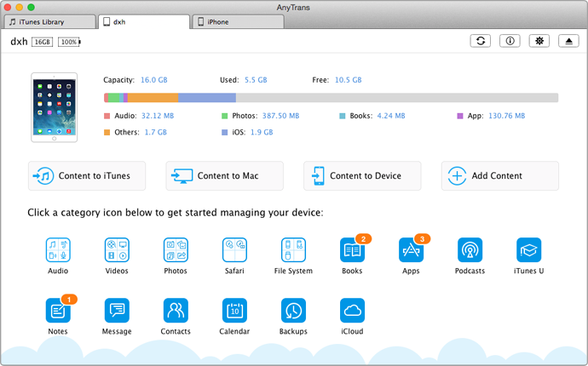The image size is (588, 366).
Task: Click the 100% battery indicator
Action: point(69,42)
